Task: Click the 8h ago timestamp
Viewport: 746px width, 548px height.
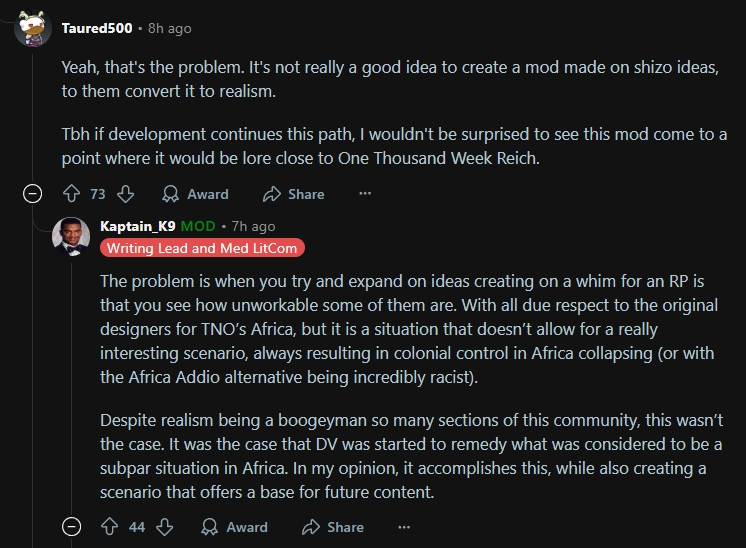Action: click(169, 28)
